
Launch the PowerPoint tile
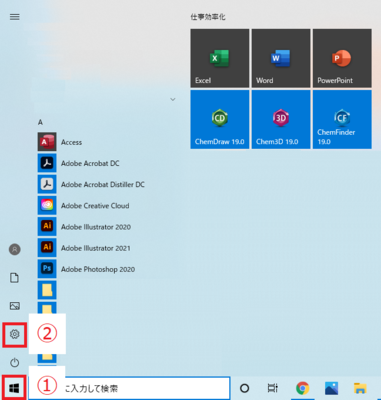342,58
